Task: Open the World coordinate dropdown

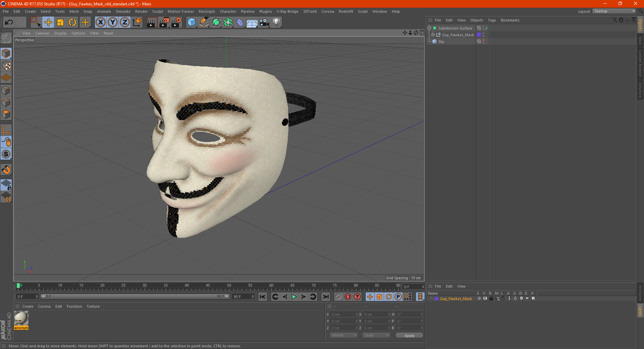Action: click(344, 335)
